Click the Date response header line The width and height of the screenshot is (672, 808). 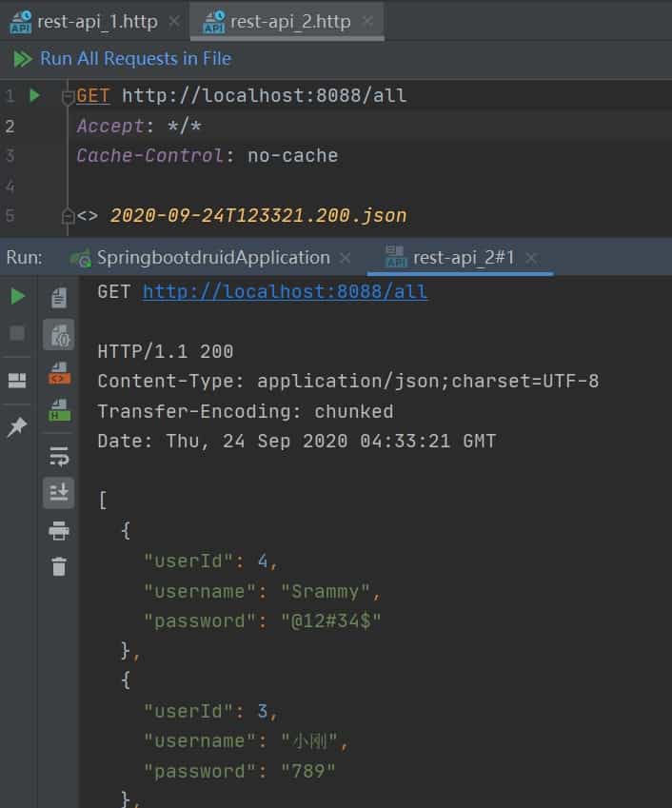296,441
